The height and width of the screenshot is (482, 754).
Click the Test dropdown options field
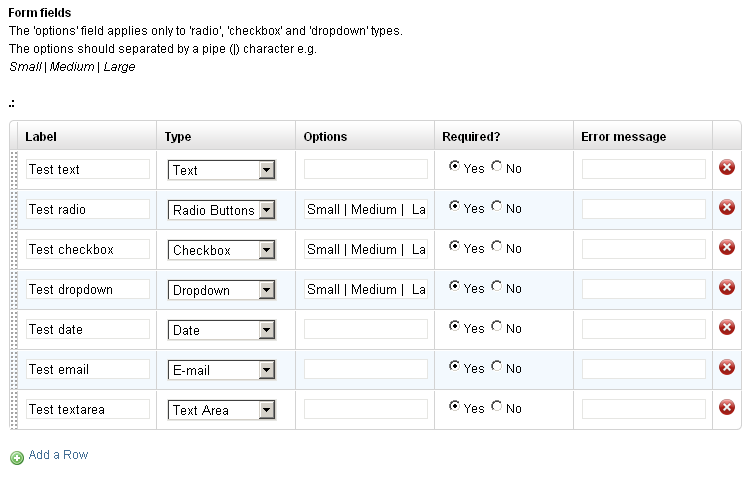(x=366, y=289)
